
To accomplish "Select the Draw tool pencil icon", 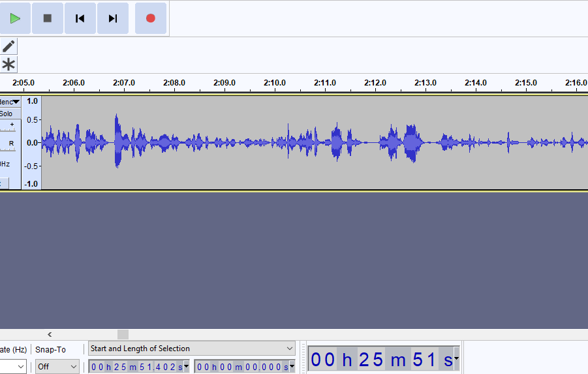I will (x=8, y=46).
